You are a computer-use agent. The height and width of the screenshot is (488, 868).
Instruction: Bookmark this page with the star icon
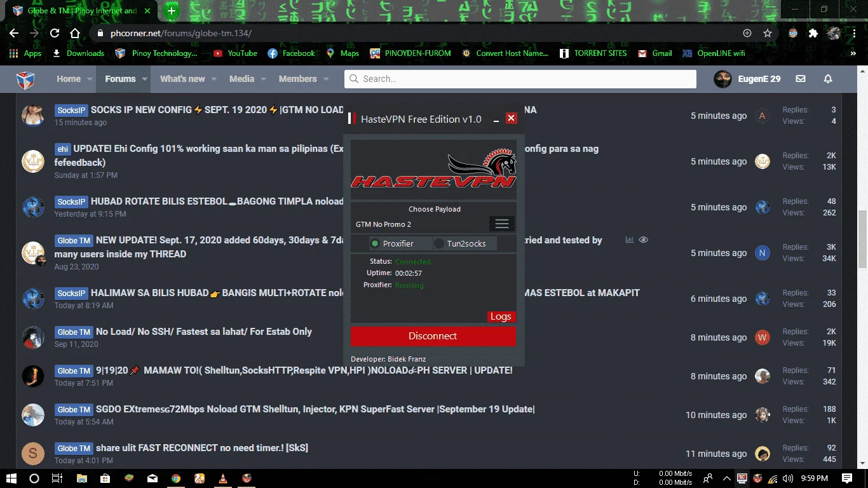768,33
